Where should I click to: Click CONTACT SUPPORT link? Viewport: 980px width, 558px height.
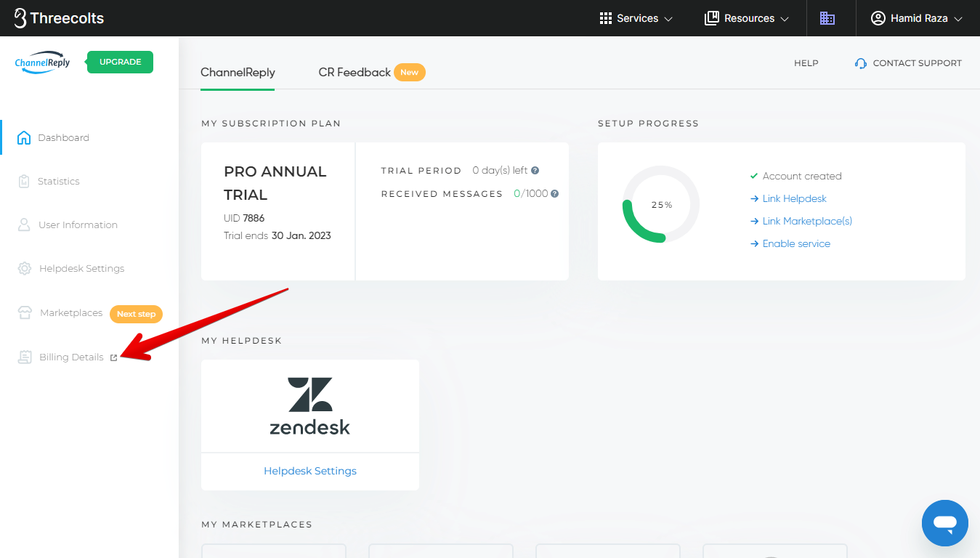(x=917, y=63)
